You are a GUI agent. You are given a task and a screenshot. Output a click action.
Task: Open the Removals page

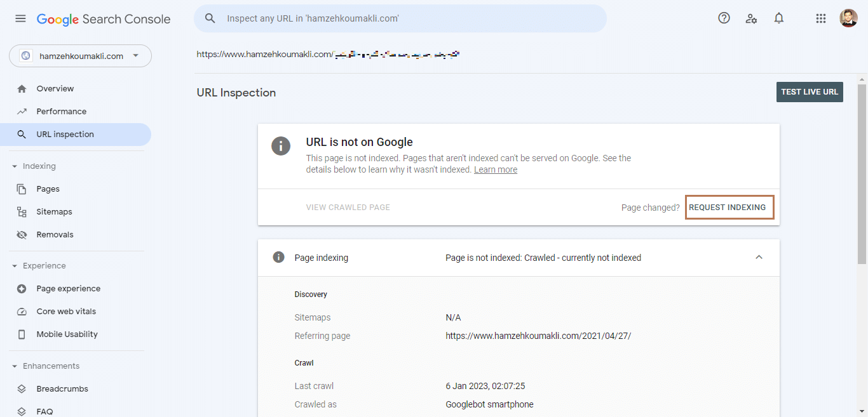tap(55, 235)
